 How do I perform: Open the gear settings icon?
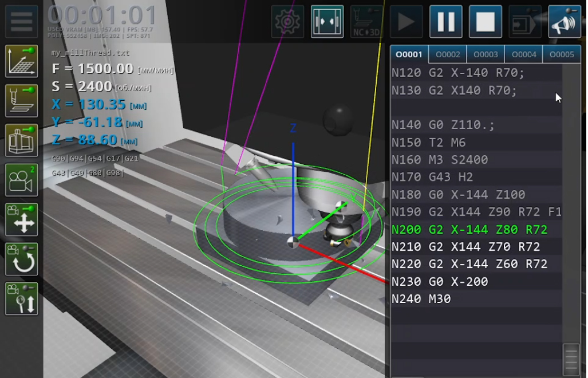point(287,22)
